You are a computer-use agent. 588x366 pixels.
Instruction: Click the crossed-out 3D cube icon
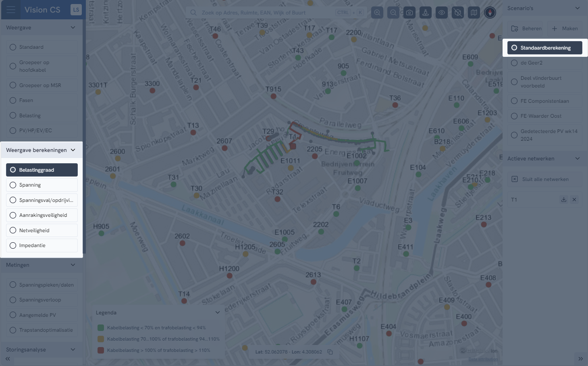pyautogui.click(x=458, y=12)
